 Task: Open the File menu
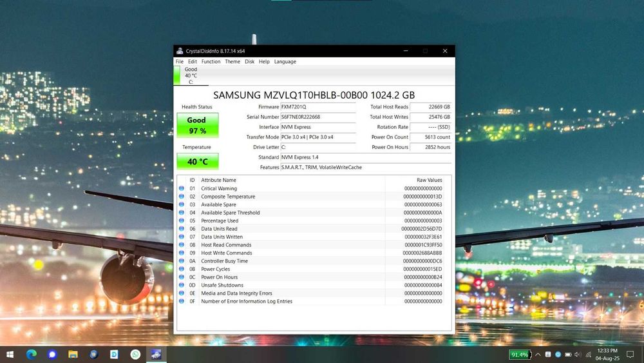(x=180, y=62)
